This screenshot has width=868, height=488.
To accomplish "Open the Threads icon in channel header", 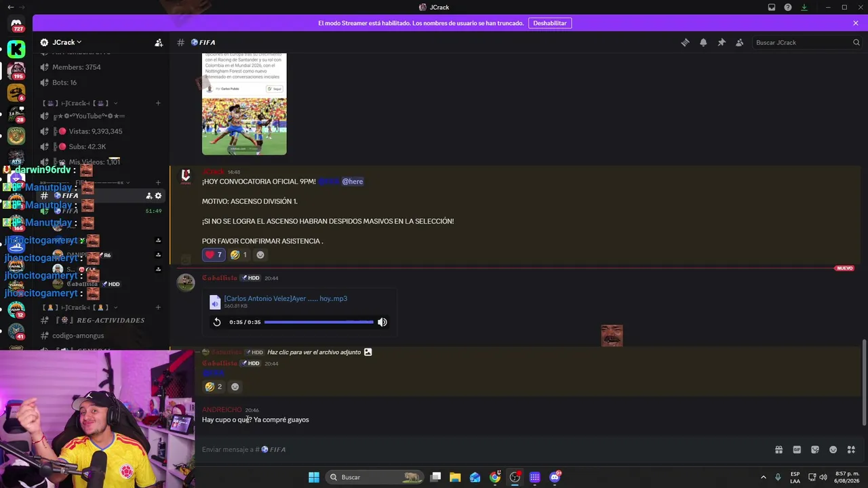I will (685, 43).
